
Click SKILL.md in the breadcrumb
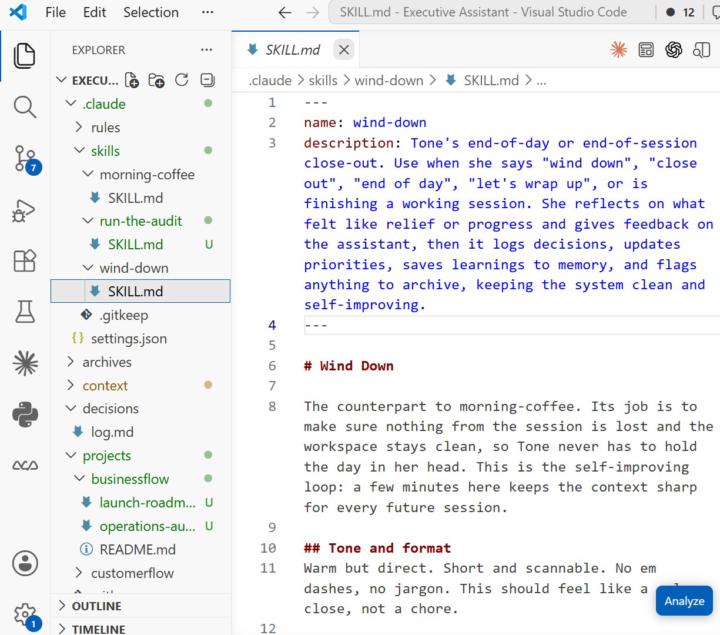click(491, 80)
